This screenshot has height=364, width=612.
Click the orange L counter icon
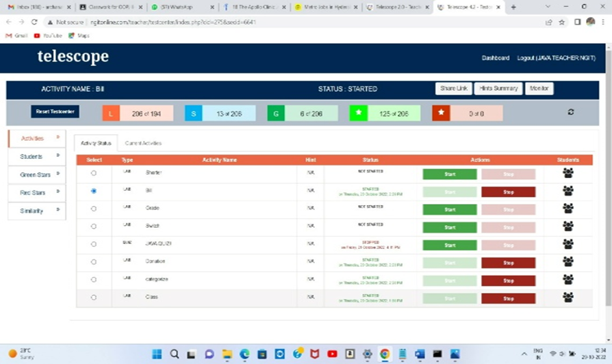tap(111, 113)
